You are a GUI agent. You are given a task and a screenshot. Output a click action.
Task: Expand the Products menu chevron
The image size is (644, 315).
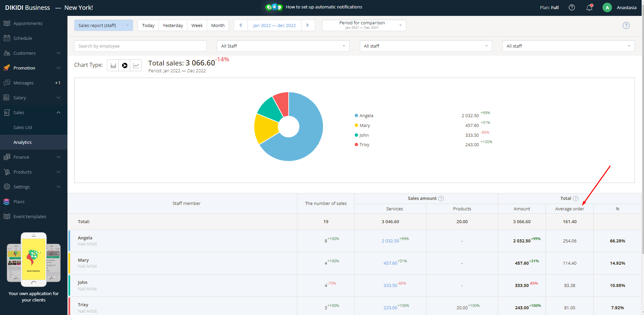tap(59, 172)
